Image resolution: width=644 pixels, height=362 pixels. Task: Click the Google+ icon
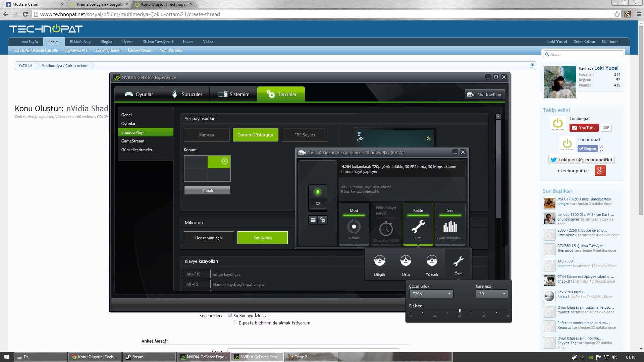(x=600, y=171)
